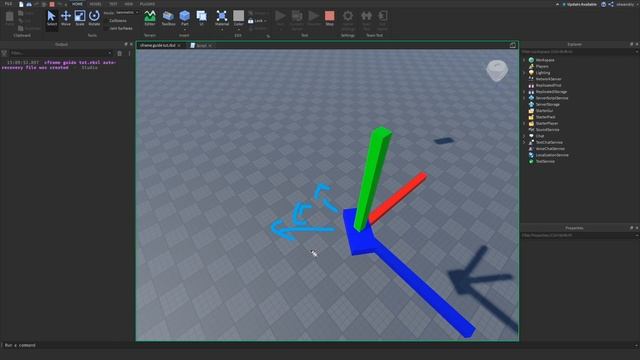Select LocalizationService in Explorer
640x360 pixels.
(x=552, y=155)
